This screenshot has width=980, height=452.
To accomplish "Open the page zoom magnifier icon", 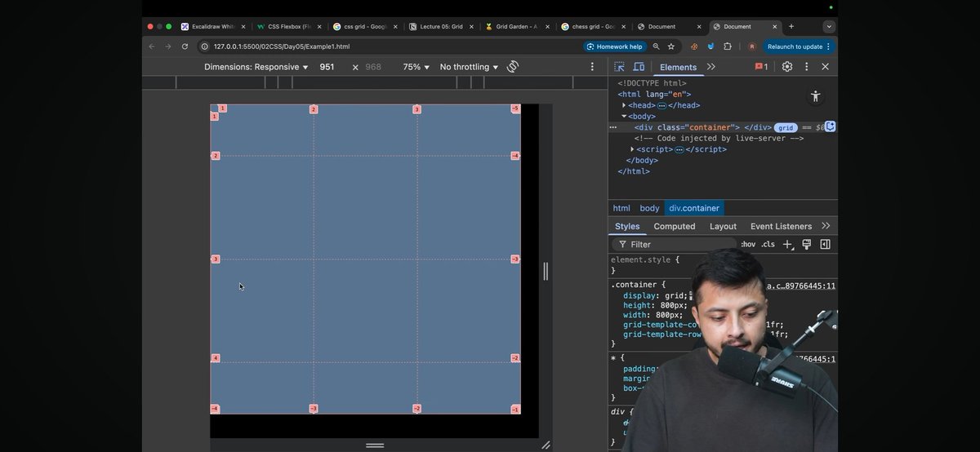I will (x=656, y=47).
